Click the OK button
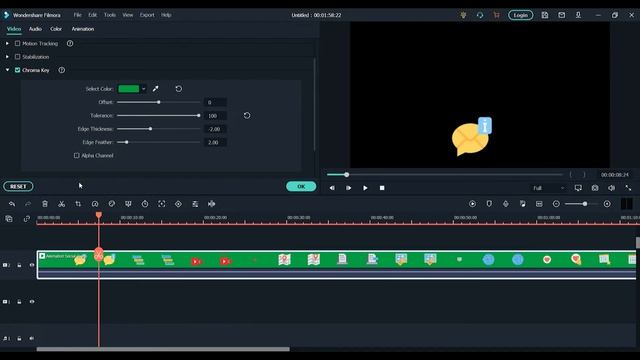Screen dimensions: 640x360 301,186
